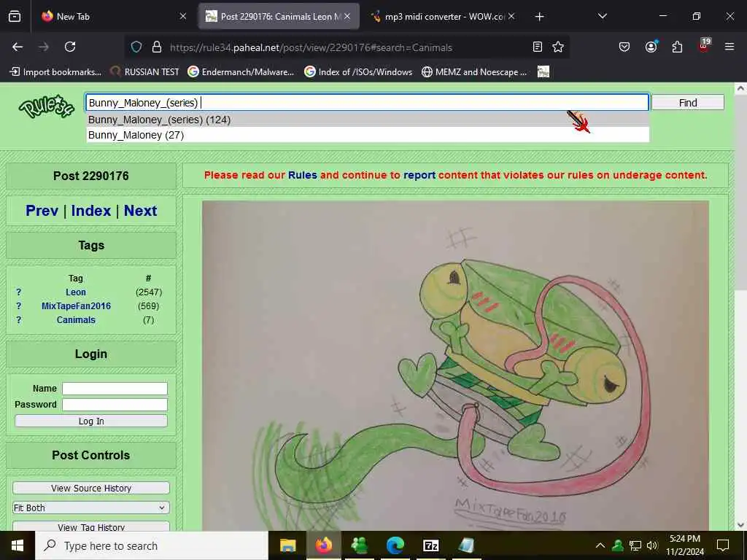Click the question mark beside Canimals
Viewport: 747px width, 560px height.
tap(18, 319)
